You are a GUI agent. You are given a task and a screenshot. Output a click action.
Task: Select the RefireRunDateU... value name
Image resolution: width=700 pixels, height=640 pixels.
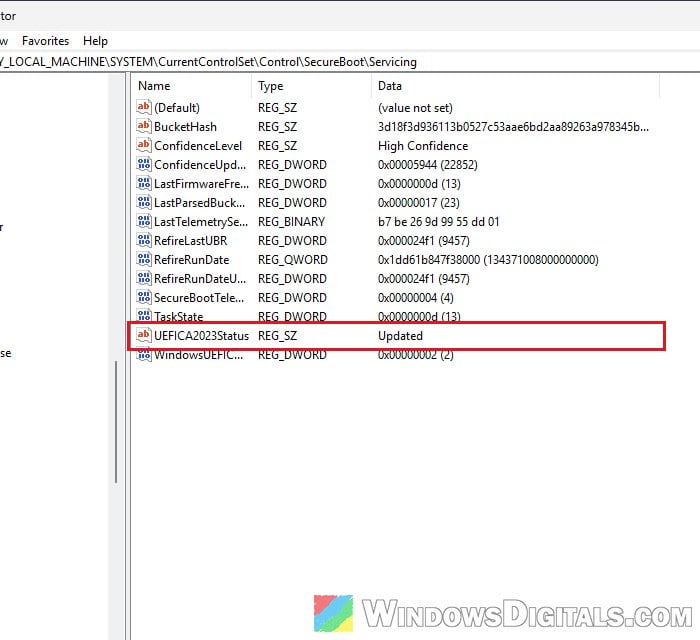pyautogui.click(x=200, y=278)
